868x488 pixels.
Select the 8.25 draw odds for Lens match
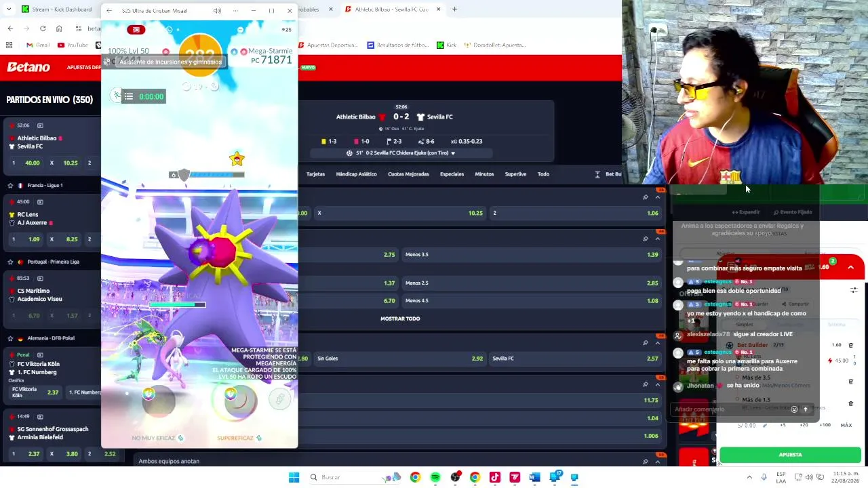tap(64, 239)
